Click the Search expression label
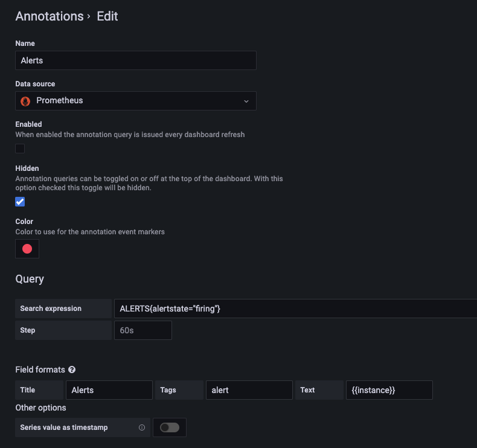This screenshot has height=448, width=477. click(51, 309)
